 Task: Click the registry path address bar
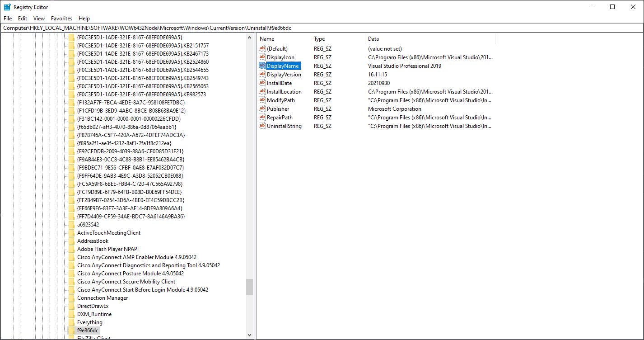[322, 28]
